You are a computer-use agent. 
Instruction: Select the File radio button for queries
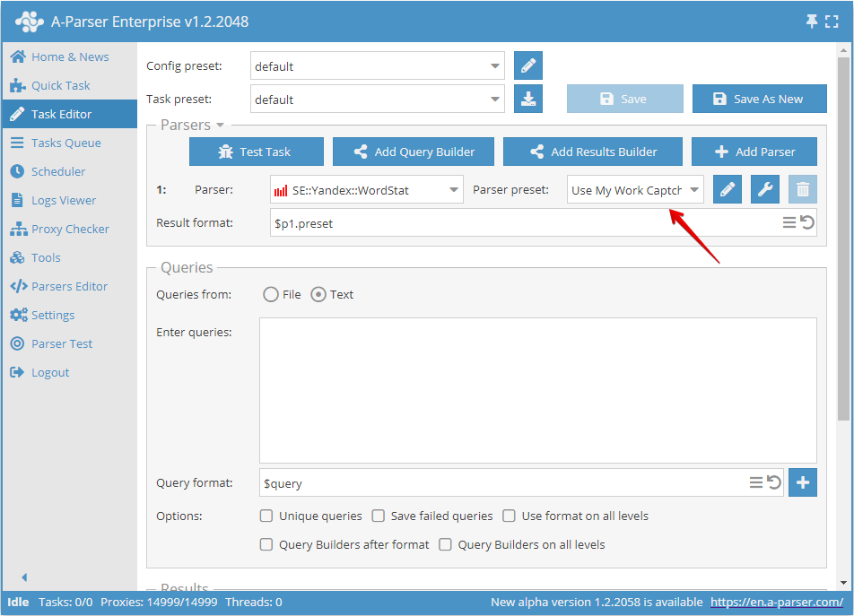[x=269, y=293]
